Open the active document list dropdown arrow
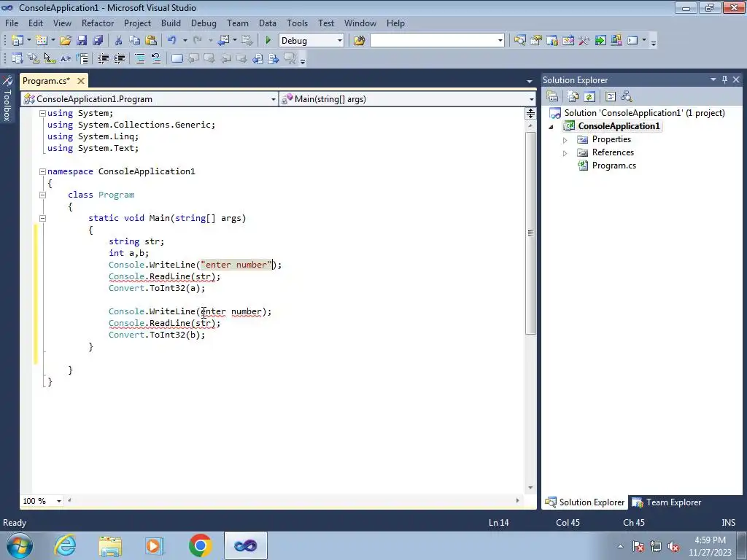Image resolution: width=747 pixels, height=560 pixels. (x=530, y=81)
